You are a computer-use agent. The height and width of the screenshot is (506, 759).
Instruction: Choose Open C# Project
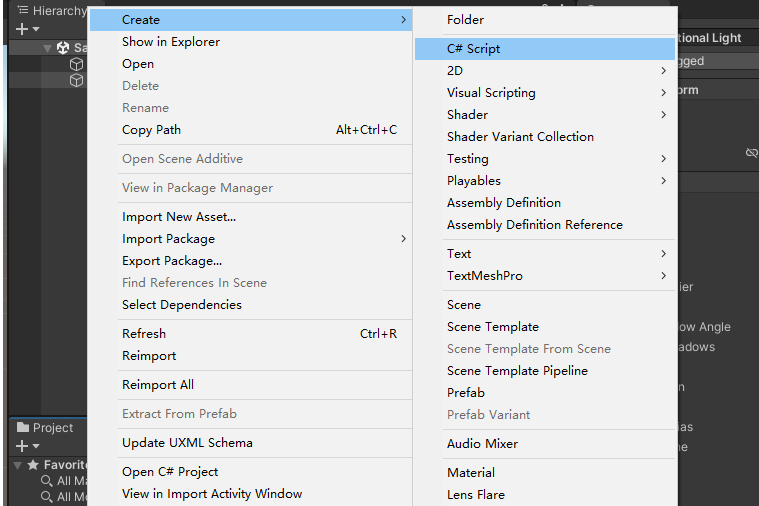click(x=251, y=472)
